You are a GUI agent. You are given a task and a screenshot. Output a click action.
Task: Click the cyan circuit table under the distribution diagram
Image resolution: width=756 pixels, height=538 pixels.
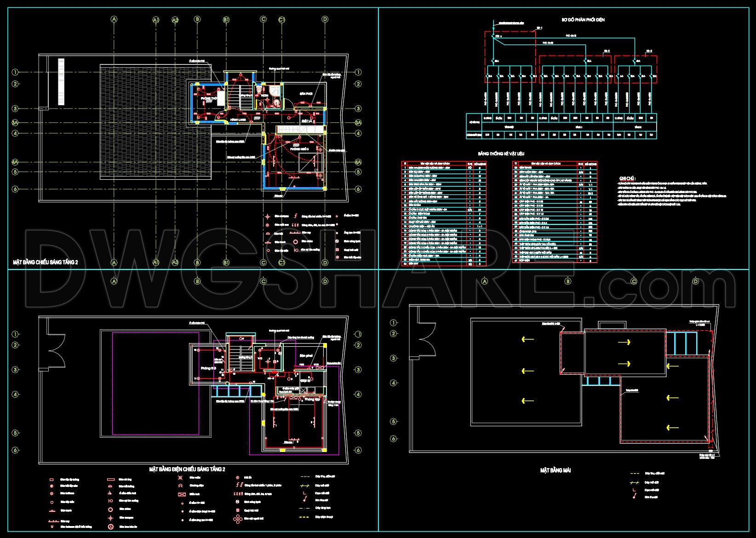[562, 126]
